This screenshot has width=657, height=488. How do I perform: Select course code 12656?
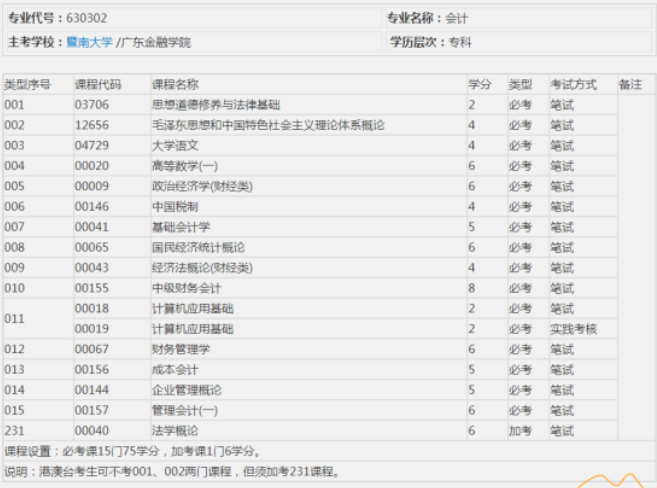[x=92, y=125]
